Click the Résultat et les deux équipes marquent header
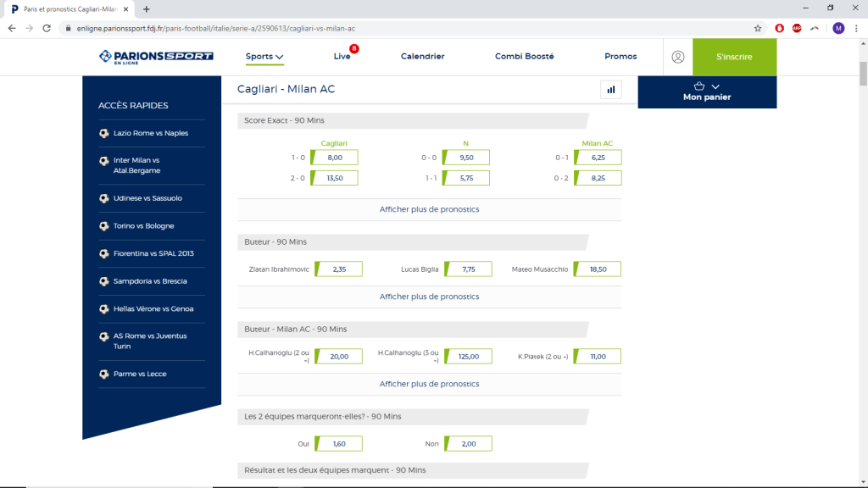This screenshot has height=488, width=868. (x=413, y=470)
